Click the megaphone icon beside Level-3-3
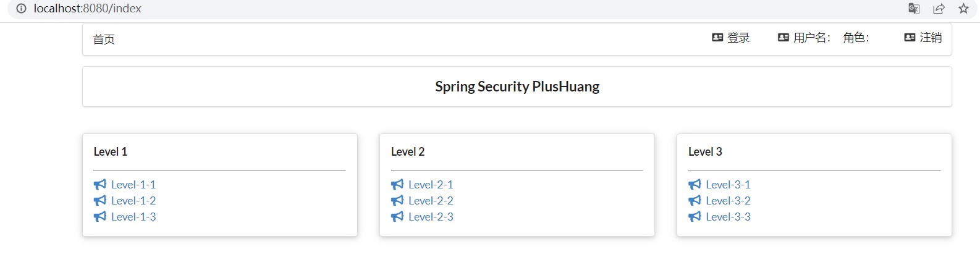Screen dimensions: 980x270 695,217
